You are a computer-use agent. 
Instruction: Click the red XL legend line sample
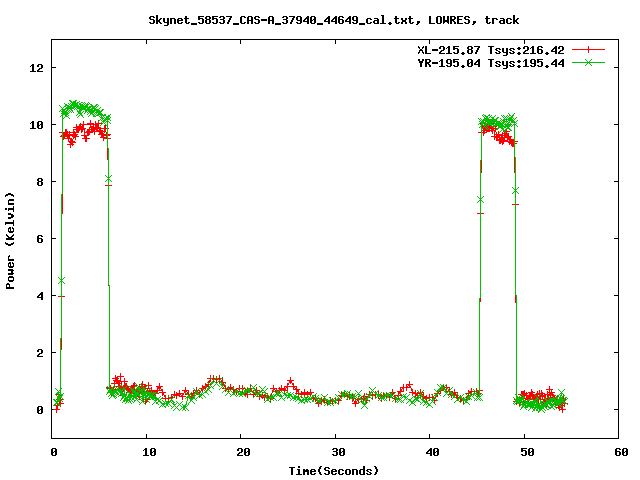[x=588, y=50]
